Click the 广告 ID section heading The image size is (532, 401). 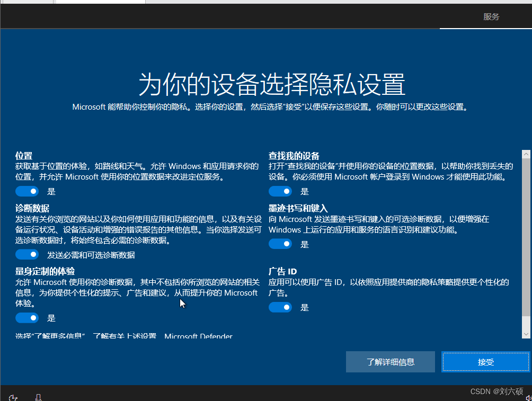click(282, 271)
